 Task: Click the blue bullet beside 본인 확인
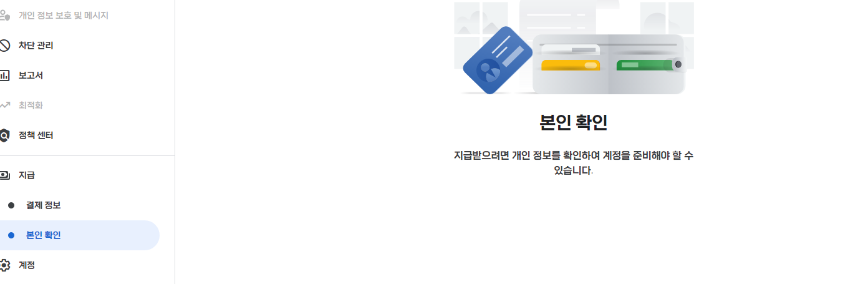tap(11, 235)
